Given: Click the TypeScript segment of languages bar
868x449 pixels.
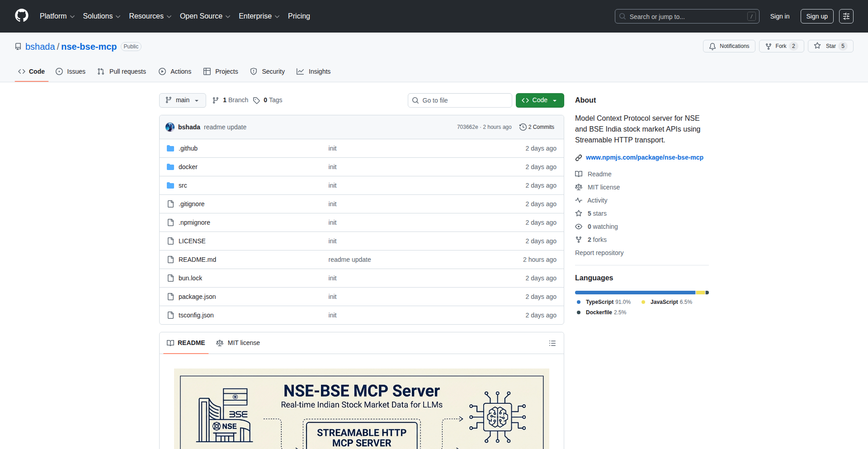Looking at the screenshot, I should [x=635, y=293].
